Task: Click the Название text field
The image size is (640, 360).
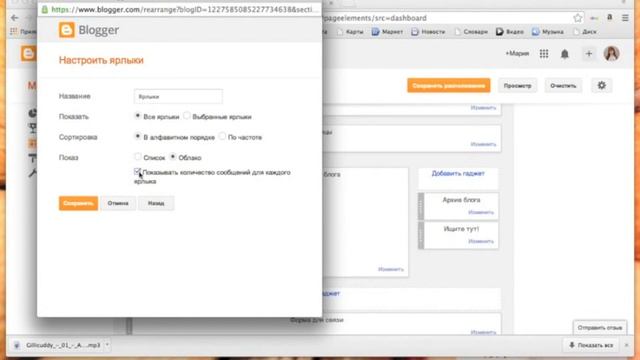Action: pos(178,96)
